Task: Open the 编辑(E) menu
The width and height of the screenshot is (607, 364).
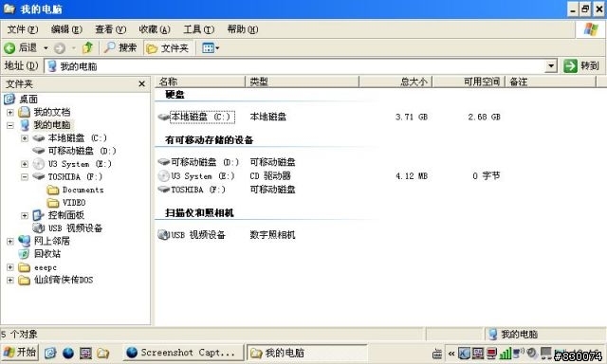Action: 66,29
